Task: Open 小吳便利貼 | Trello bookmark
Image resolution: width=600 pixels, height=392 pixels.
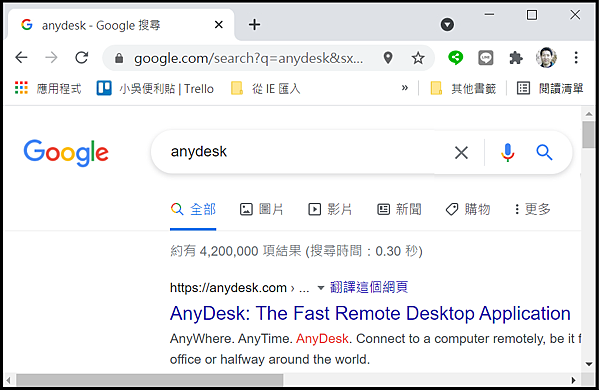Action: pos(155,88)
